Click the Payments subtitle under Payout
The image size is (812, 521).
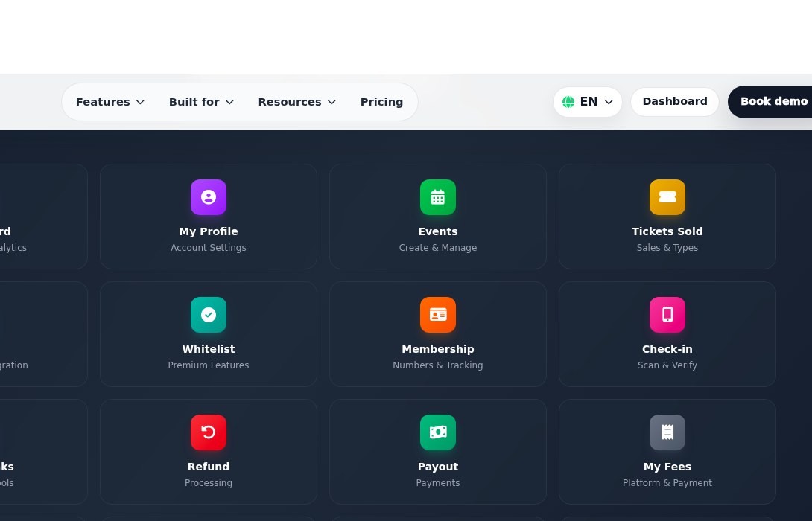click(x=437, y=482)
